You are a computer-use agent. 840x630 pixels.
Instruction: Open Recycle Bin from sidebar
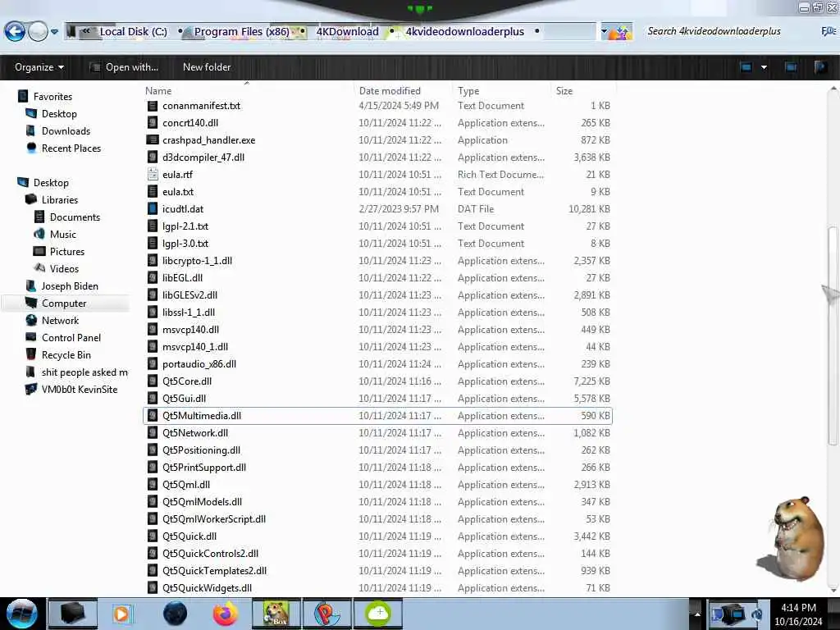(66, 355)
